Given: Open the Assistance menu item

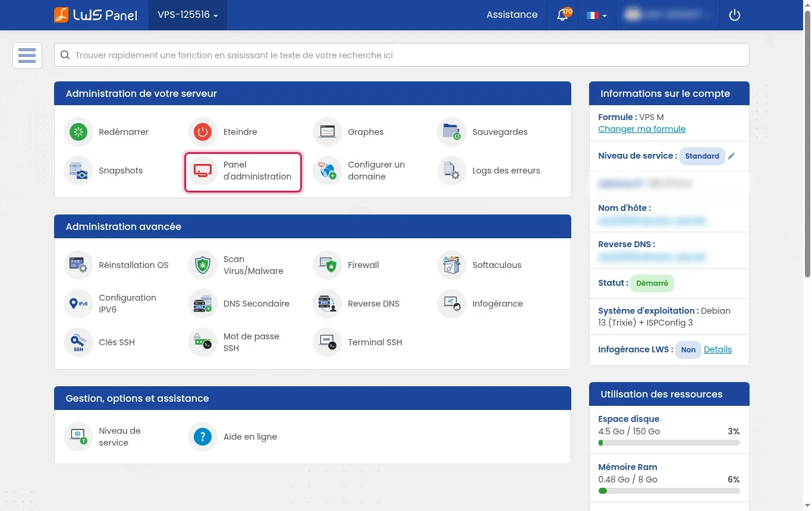Looking at the screenshot, I should [512, 15].
